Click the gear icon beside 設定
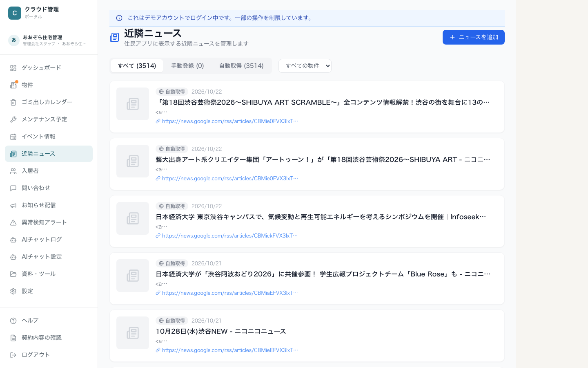The height and width of the screenshot is (368, 588). tap(13, 291)
